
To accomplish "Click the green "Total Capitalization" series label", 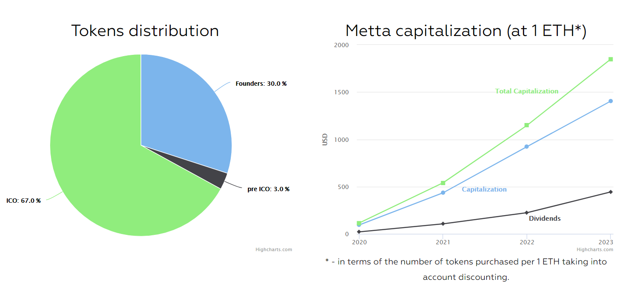I will pos(527,91).
